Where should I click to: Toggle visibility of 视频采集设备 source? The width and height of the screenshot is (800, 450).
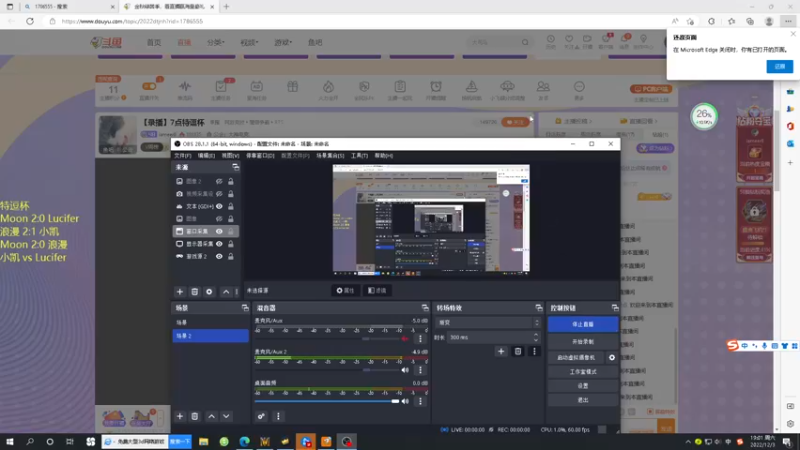(219, 194)
